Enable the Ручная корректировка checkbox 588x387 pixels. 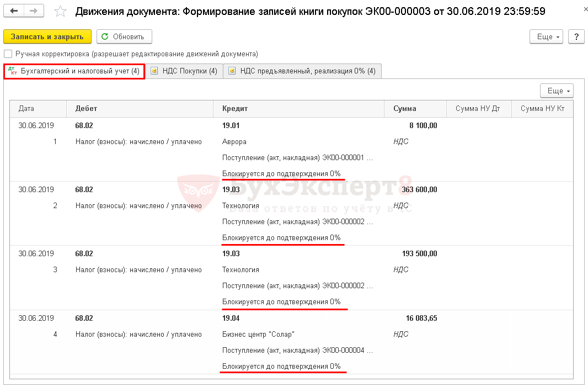(8, 54)
